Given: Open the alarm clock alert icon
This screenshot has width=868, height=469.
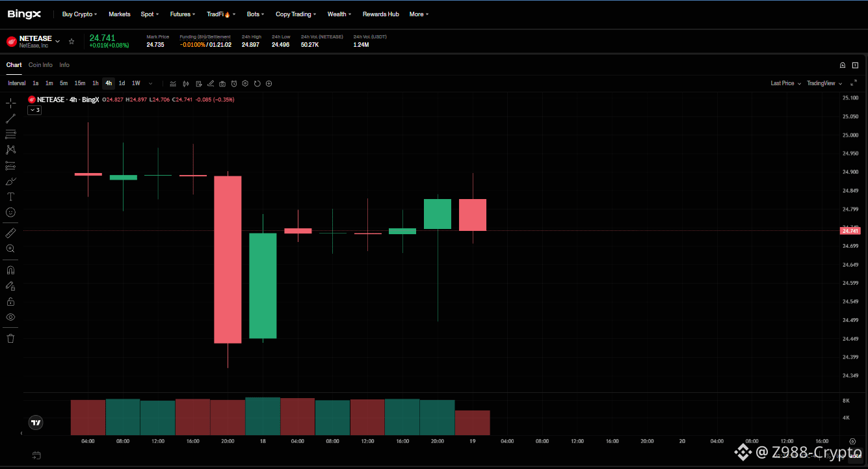Looking at the screenshot, I should (x=234, y=83).
